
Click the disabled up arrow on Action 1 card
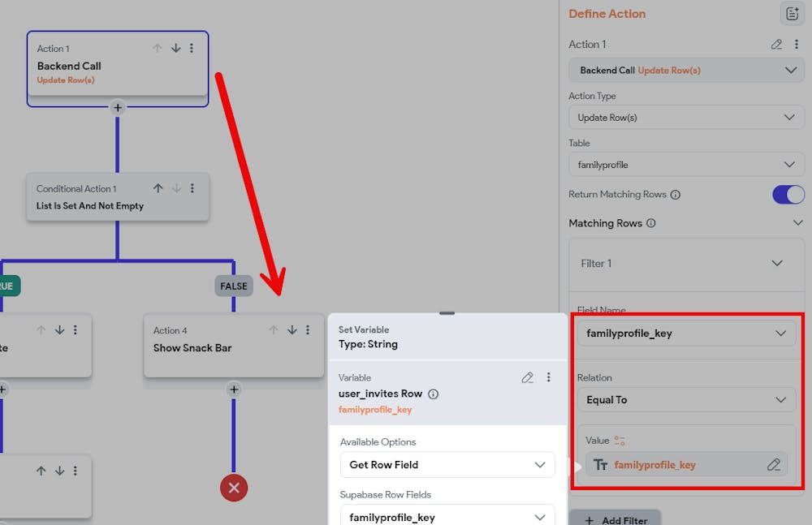[x=158, y=48]
